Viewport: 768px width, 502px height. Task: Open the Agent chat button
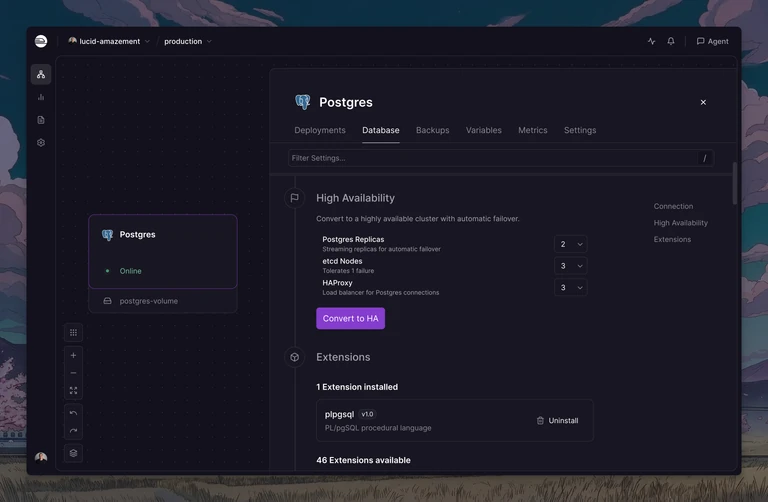click(713, 41)
